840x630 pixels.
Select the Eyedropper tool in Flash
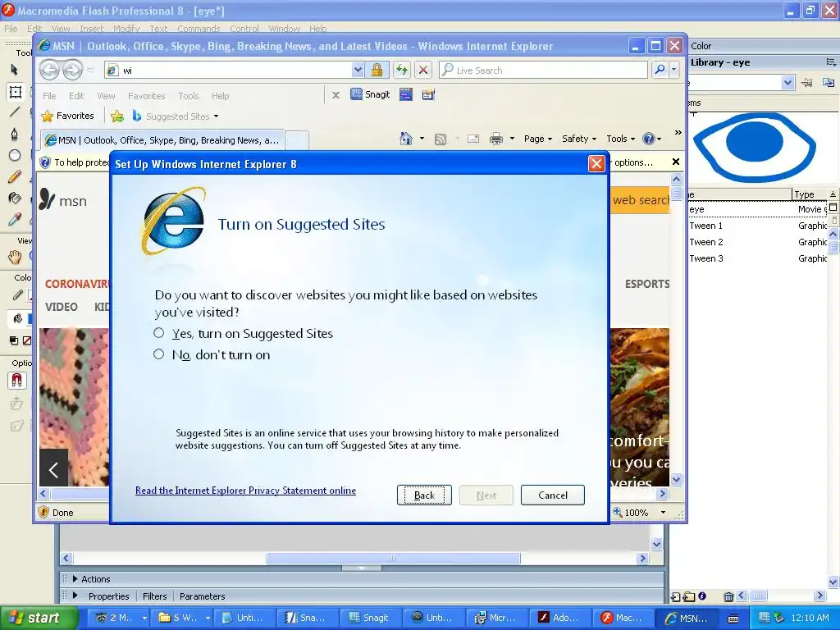click(x=15, y=219)
